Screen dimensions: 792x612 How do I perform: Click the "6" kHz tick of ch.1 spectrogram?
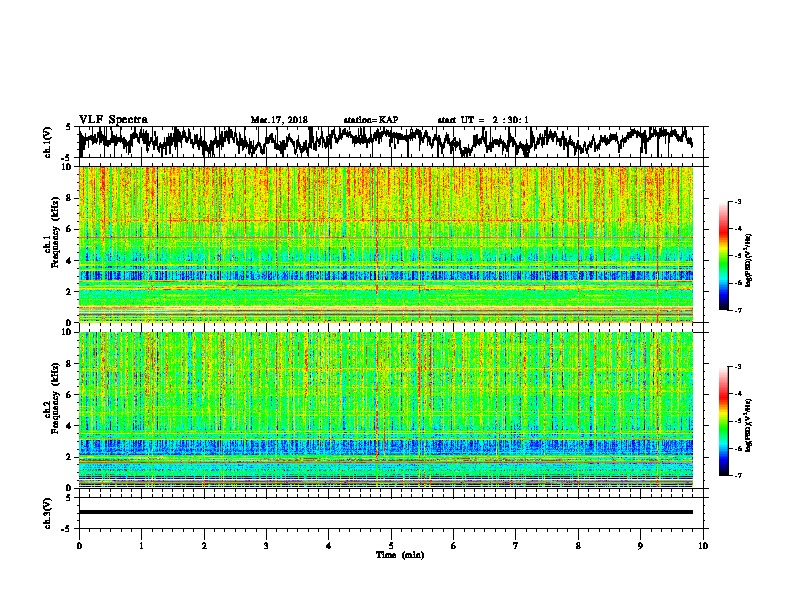click(x=69, y=229)
